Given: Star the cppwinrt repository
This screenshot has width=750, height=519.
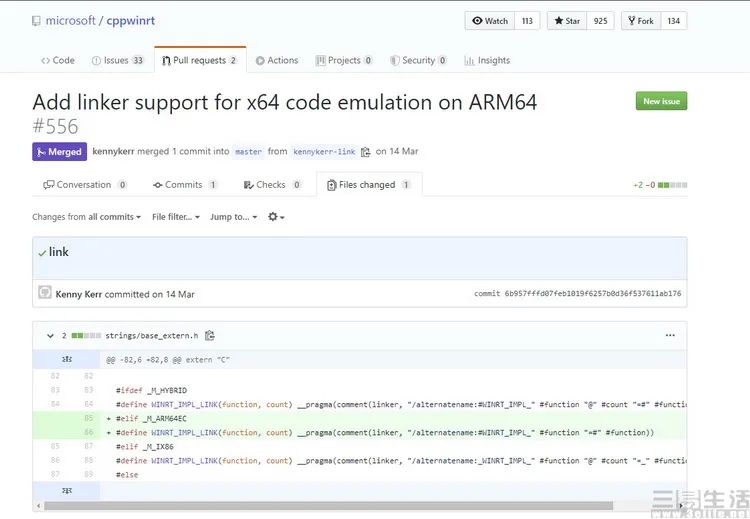Looking at the screenshot, I should 566,21.
